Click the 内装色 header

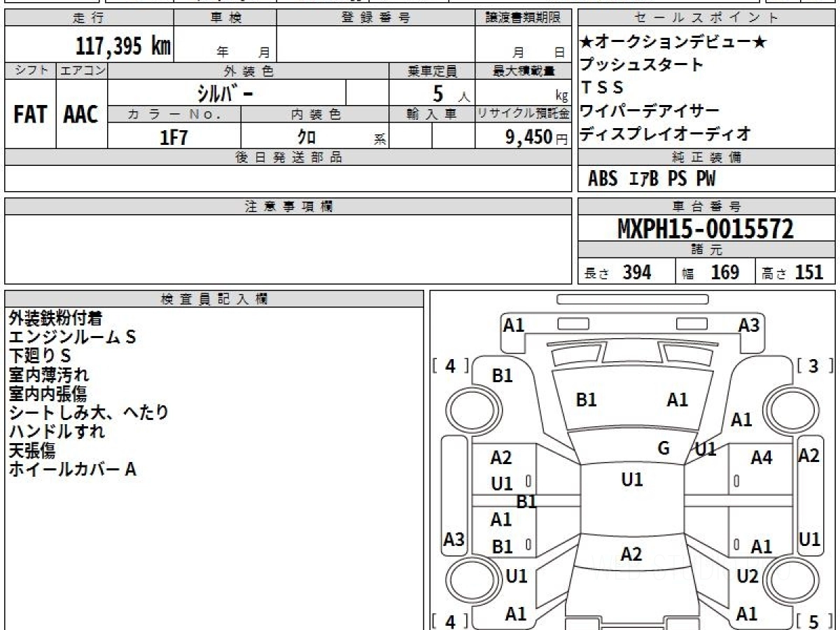click(315, 114)
